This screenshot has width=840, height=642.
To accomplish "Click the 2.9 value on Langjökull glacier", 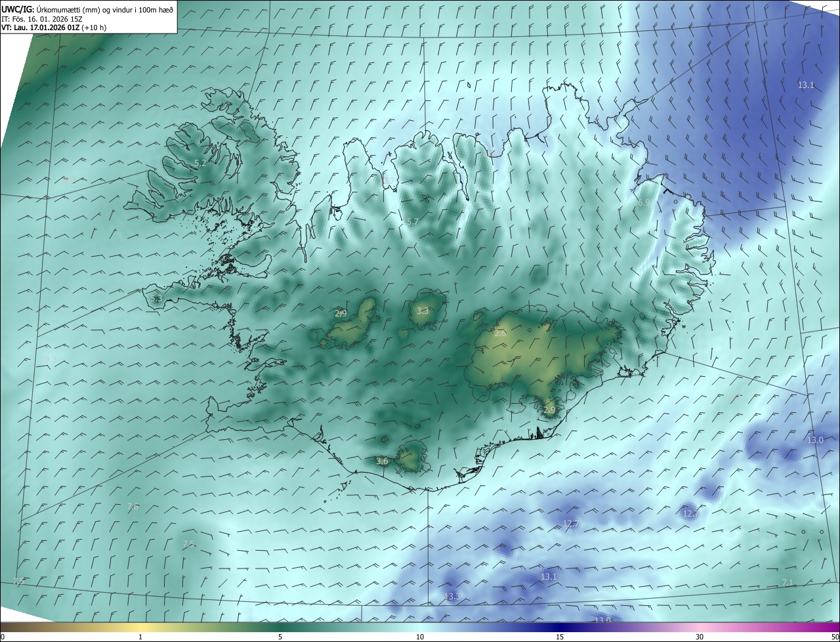I will click(x=341, y=314).
